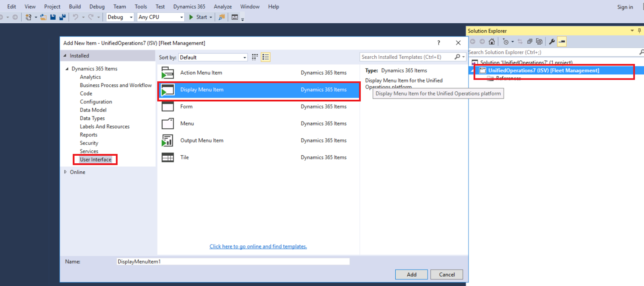This screenshot has height=286, width=644.
Task: Toggle the Preview Selected Items icon
Action: pyautogui.click(x=562, y=41)
